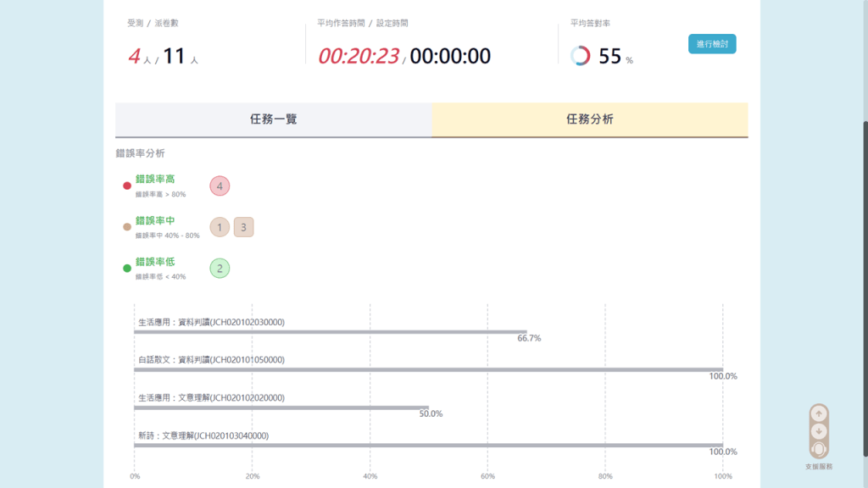Click the green dot beside 錯誤率低
Image resolution: width=868 pixels, height=488 pixels.
click(127, 269)
